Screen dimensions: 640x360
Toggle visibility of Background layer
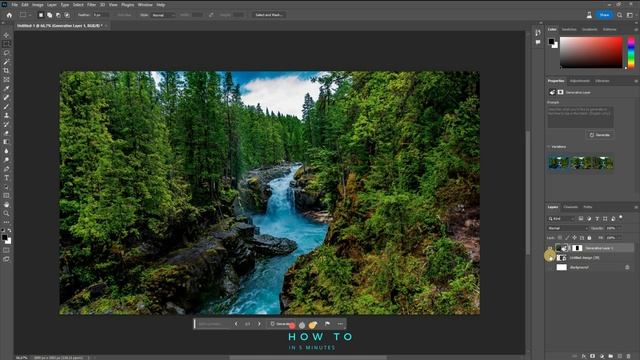[x=550, y=267]
